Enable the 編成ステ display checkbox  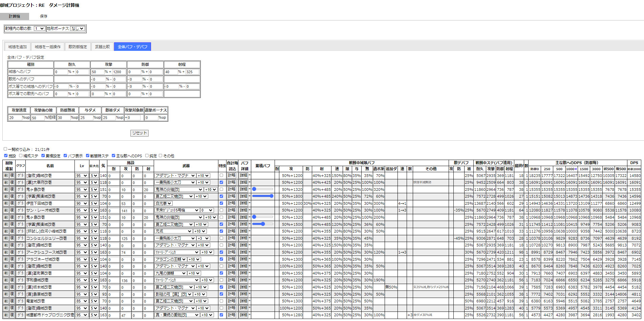pos(21,156)
